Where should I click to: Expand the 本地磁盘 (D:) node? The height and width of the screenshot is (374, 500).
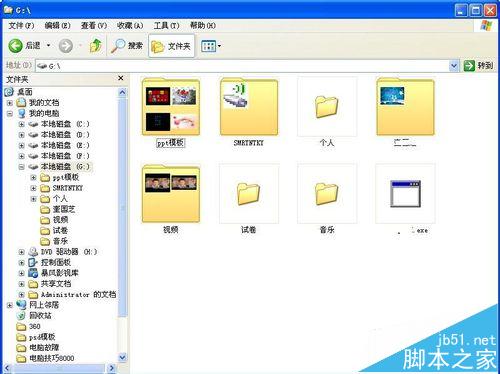[22, 135]
